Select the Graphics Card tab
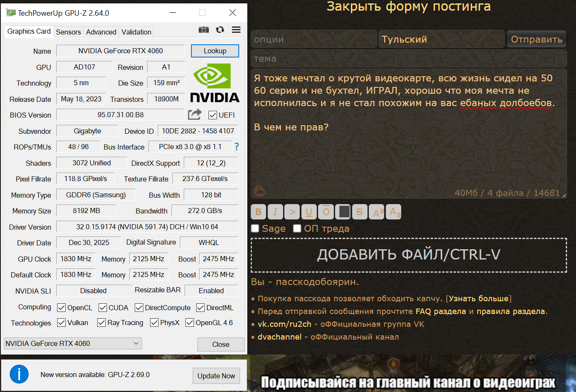The width and height of the screenshot is (576, 392). click(x=29, y=31)
